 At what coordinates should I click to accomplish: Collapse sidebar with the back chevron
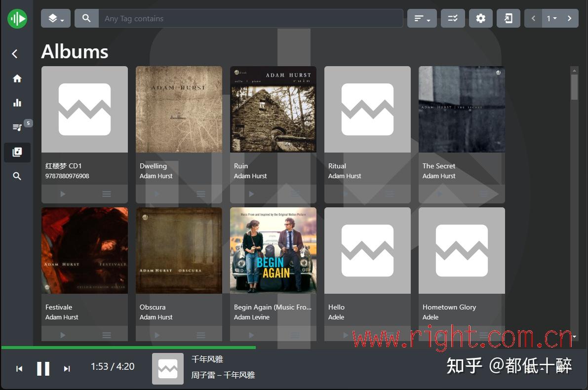(15, 54)
